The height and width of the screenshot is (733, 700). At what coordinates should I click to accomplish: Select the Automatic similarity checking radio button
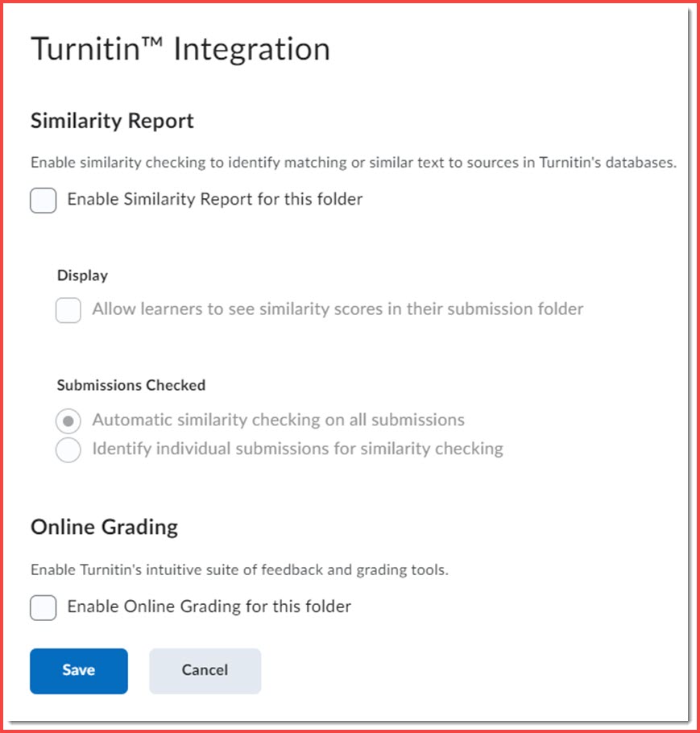(68, 421)
